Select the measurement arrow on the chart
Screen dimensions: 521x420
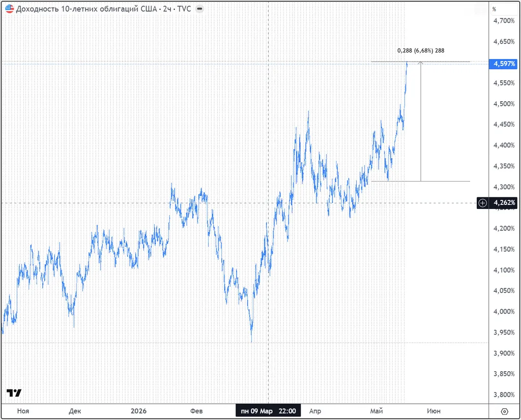click(421, 122)
